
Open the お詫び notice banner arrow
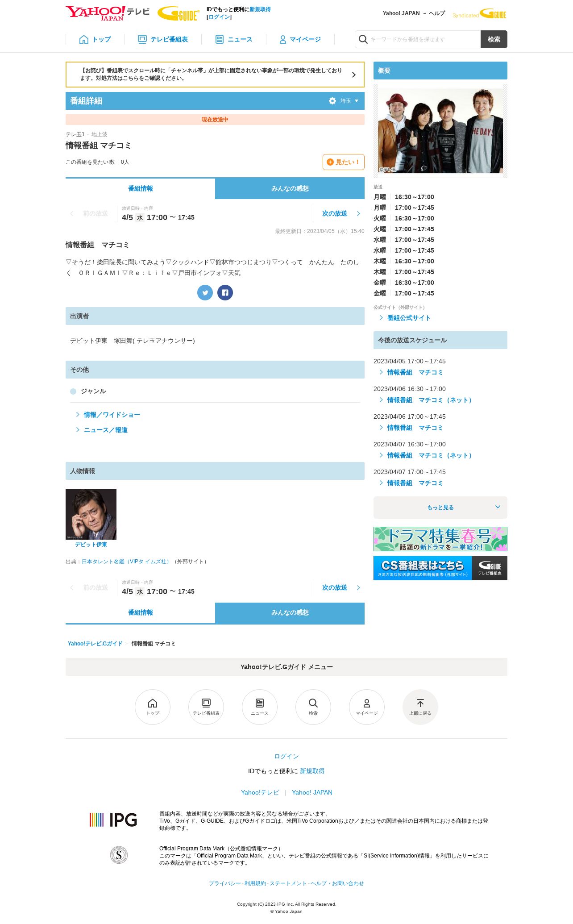click(x=354, y=75)
